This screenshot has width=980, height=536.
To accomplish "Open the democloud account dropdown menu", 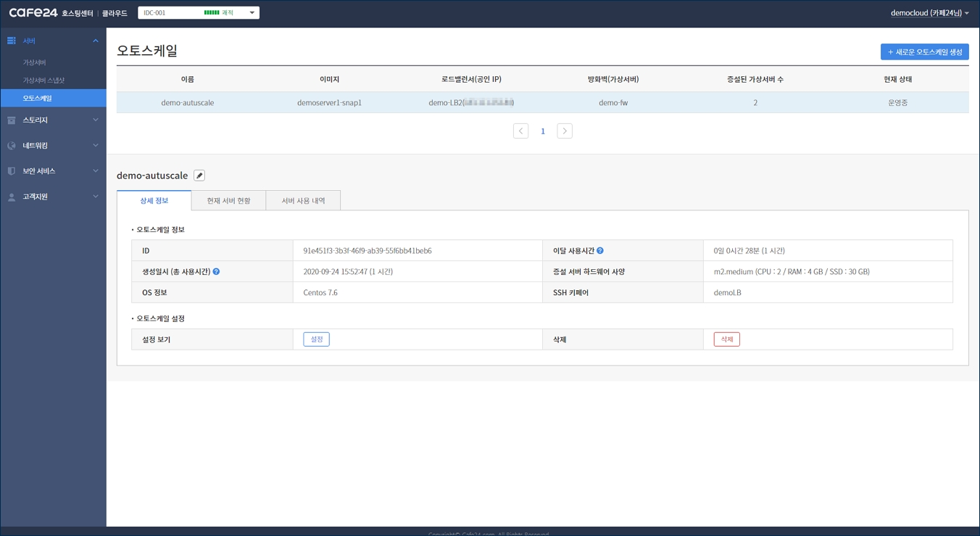I will pos(929,13).
